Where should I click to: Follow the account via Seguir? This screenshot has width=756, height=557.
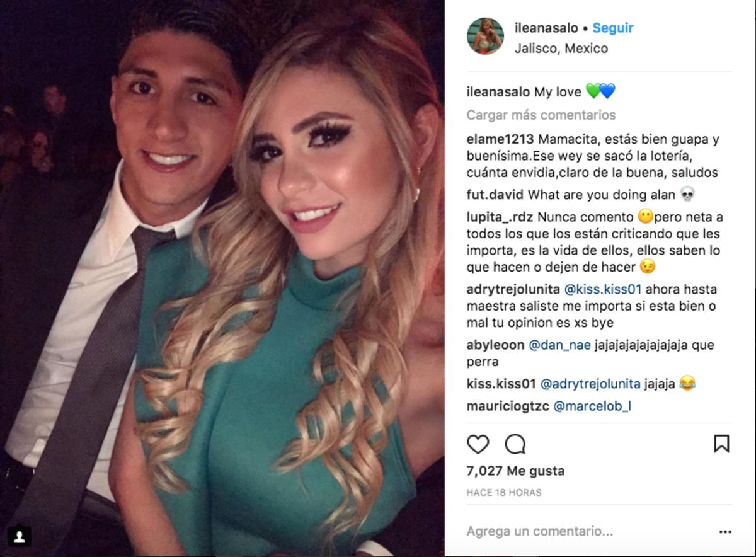(x=613, y=28)
